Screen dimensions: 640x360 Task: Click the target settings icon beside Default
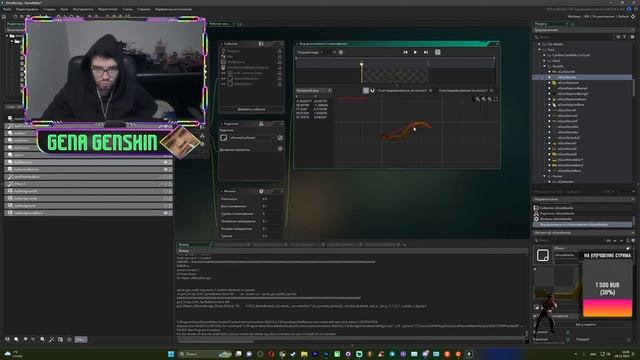(633, 17)
